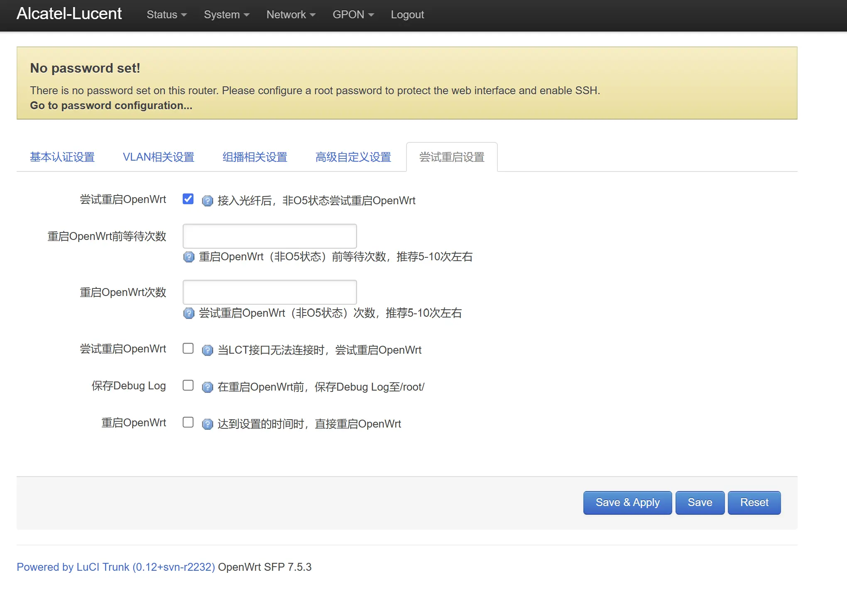Image resolution: width=847 pixels, height=616 pixels.
Task: Focus 重启OpenWrt前等待次数 input field
Action: tap(269, 236)
